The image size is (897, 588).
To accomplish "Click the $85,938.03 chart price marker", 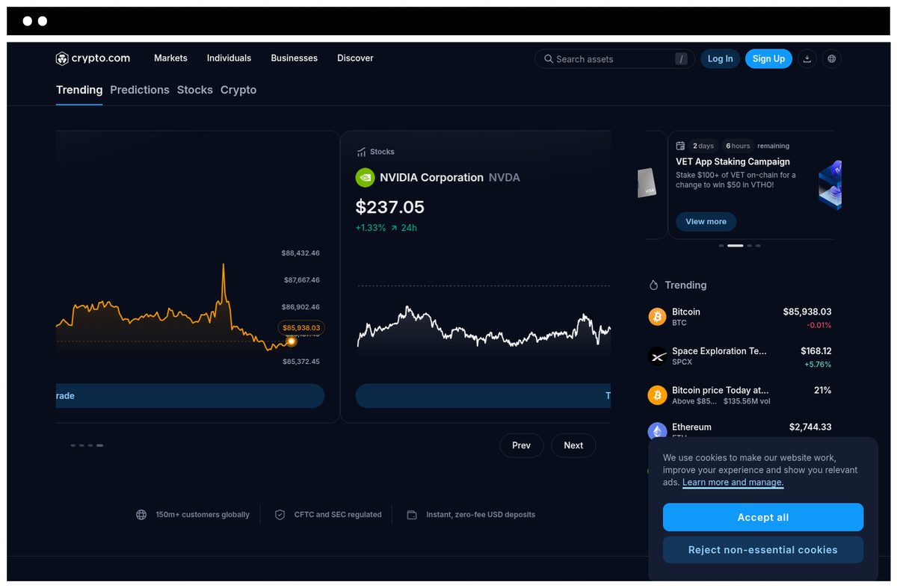I will tap(301, 327).
